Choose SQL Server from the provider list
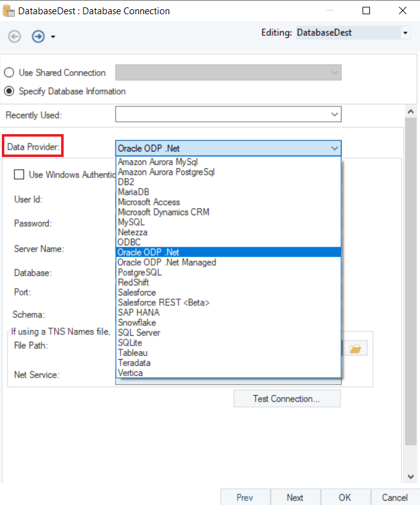This screenshot has width=420, height=505. (x=139, y=333)
